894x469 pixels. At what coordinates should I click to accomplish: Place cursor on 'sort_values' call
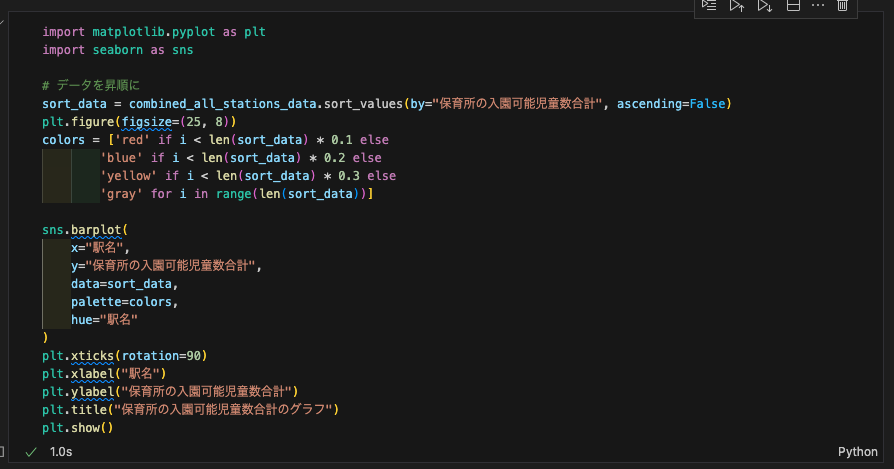(x=363, y=104)
